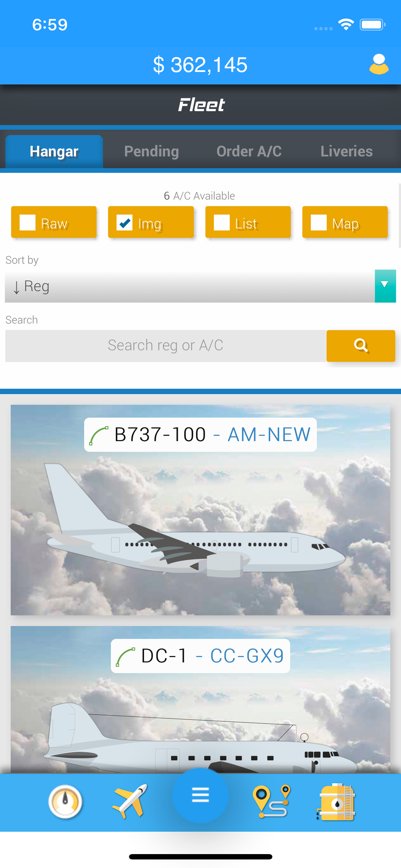Image resolution: width=401 pixels, height=868 pixels.
Task: Tap route icon beside DC-1 label
Action: pyautogui.click(x=125, y=657)
